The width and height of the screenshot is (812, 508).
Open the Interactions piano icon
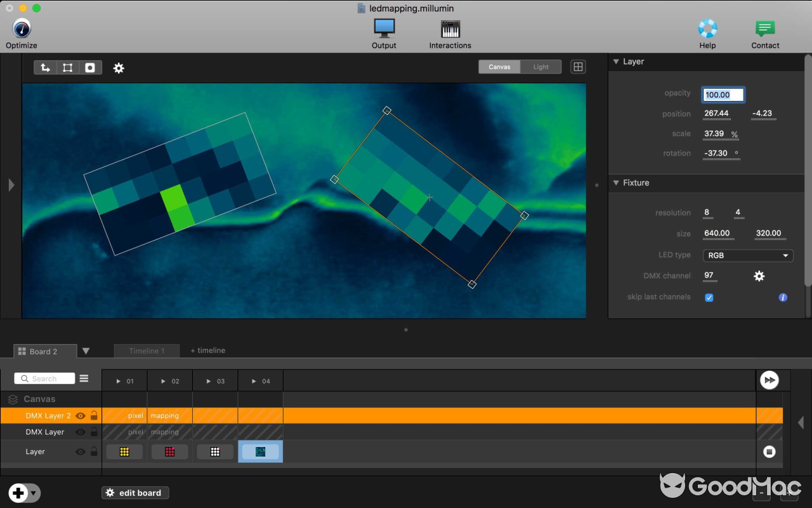tap(450, 29)
